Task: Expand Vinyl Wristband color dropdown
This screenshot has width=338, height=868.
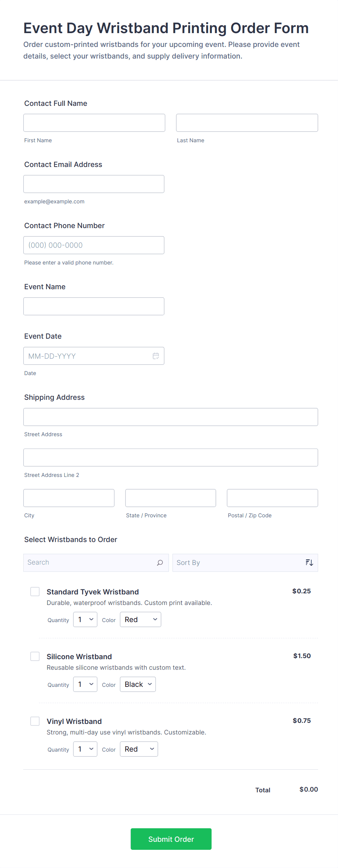Action: pyautogui.click(x=139, y=749)
